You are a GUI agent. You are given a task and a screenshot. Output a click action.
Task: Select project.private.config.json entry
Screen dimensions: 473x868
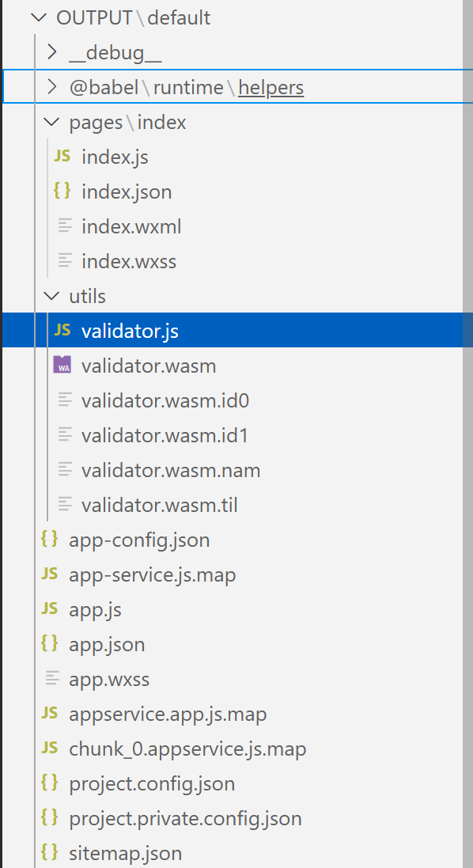[x=185, y=818]
